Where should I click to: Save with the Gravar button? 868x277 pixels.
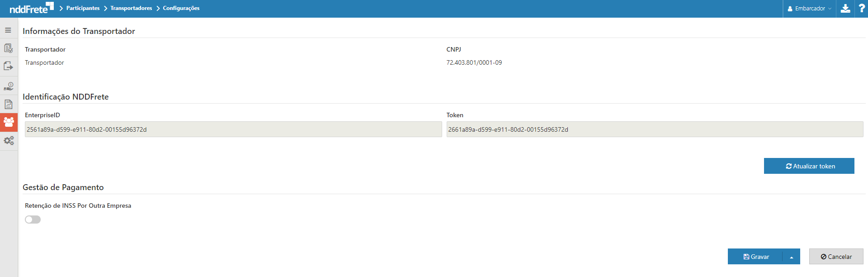[755, 257]
